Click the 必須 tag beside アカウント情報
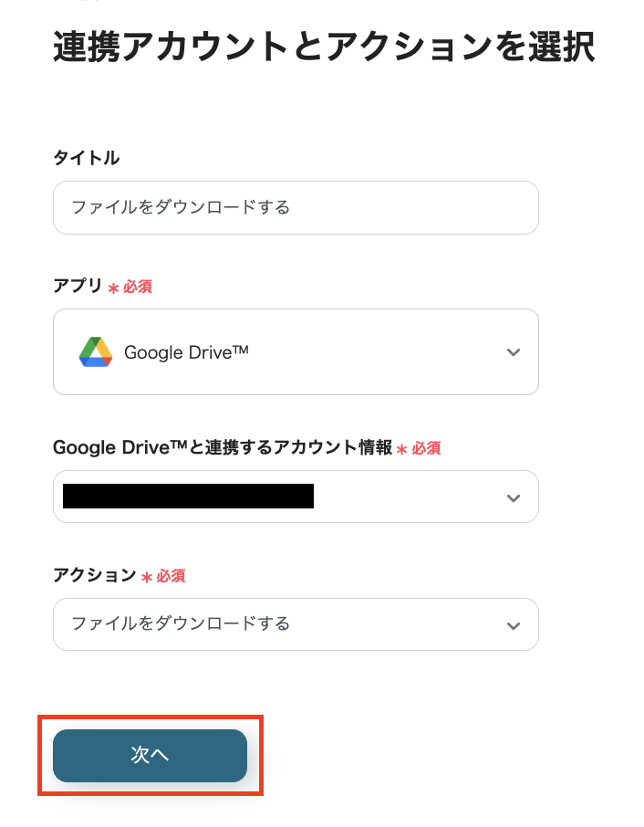 (x=427, y=448)
